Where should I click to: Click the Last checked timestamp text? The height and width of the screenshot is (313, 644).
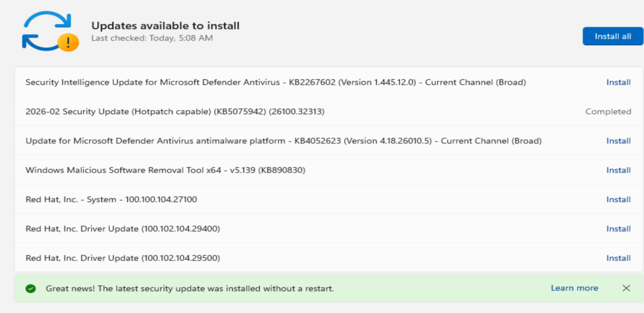click(152, 38)
